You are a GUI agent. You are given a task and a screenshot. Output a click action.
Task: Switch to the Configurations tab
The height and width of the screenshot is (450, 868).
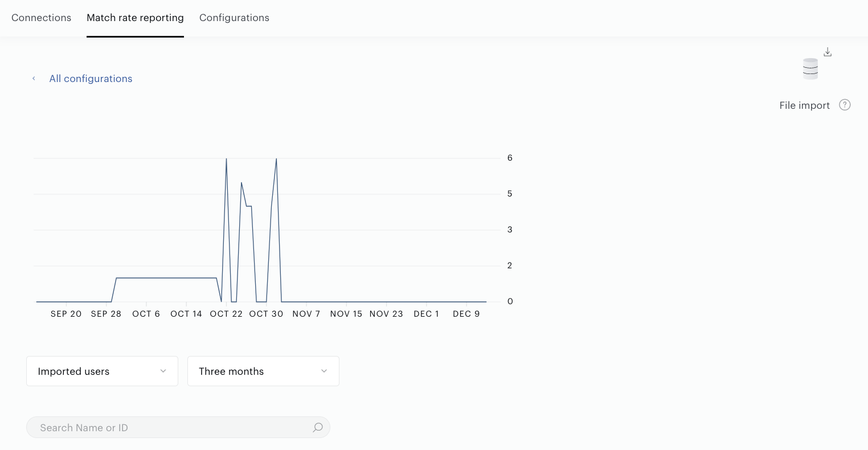pyautogui.click(x=234, y=18)
